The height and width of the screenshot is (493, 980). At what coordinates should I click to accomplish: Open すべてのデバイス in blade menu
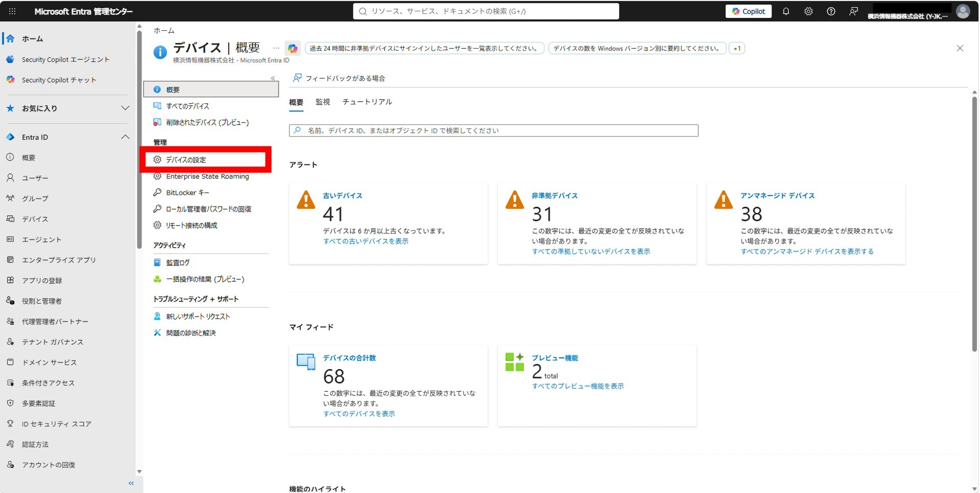(188, 106)
